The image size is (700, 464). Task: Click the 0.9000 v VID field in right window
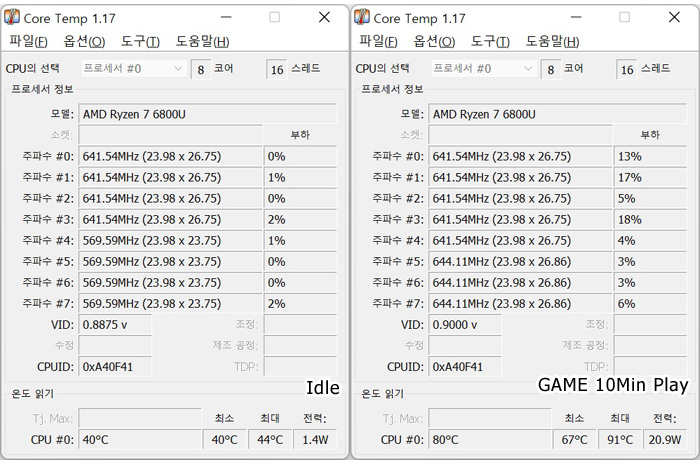point(465,325)
